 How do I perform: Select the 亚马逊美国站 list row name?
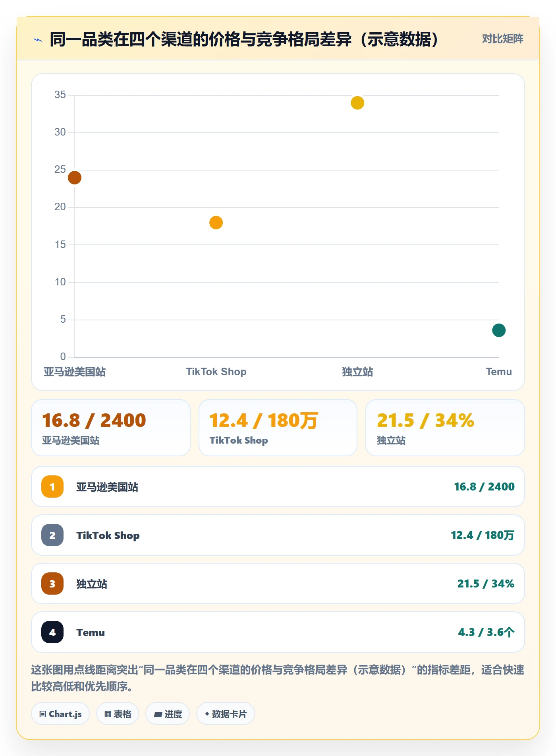point(107,487)
